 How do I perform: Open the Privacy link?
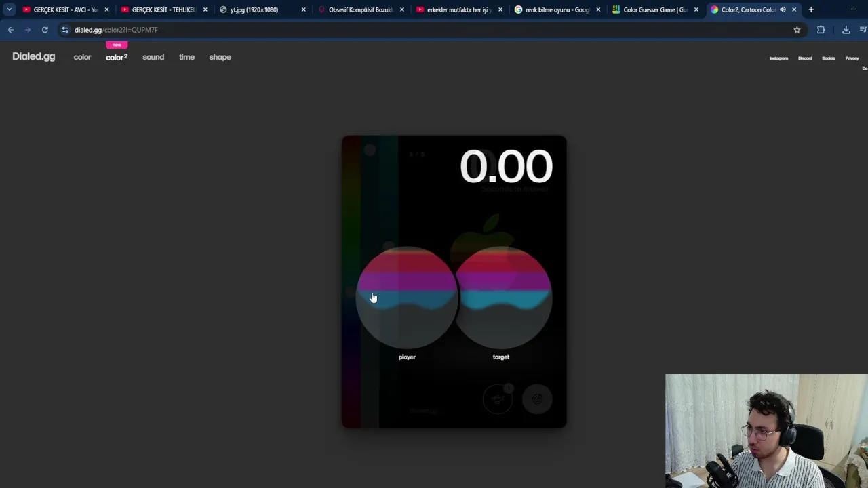(852, 58)
